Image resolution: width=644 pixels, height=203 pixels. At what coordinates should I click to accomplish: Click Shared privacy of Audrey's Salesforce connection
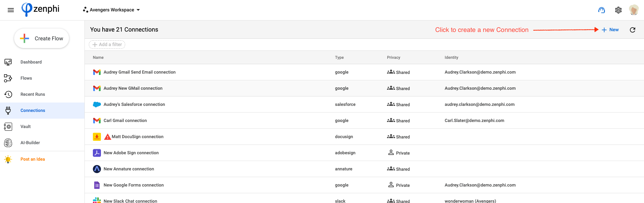(x=398, y=105)
